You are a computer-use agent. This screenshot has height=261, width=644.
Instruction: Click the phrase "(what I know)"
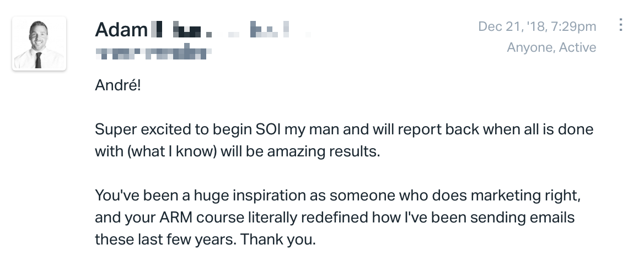pyautogui.click(x=172, y=151)
